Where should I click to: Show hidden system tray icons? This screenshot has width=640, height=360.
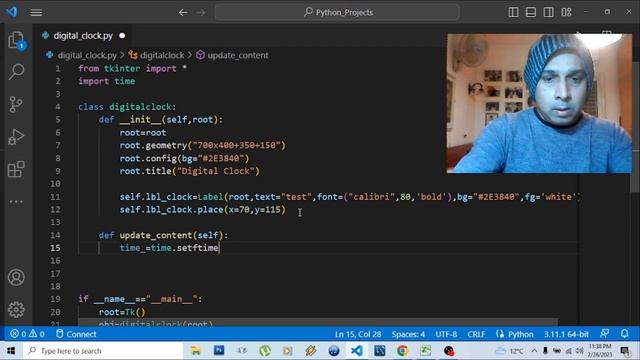(x=534, y=351)
